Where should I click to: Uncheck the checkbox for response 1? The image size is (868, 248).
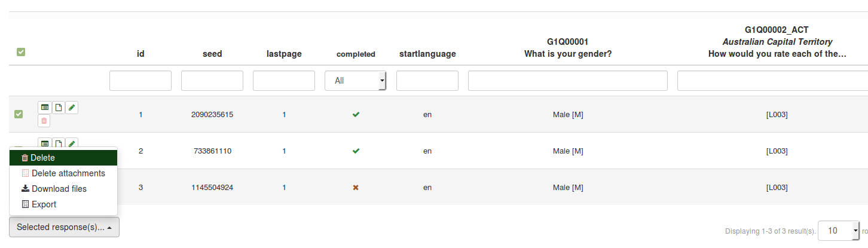point(19,114)
